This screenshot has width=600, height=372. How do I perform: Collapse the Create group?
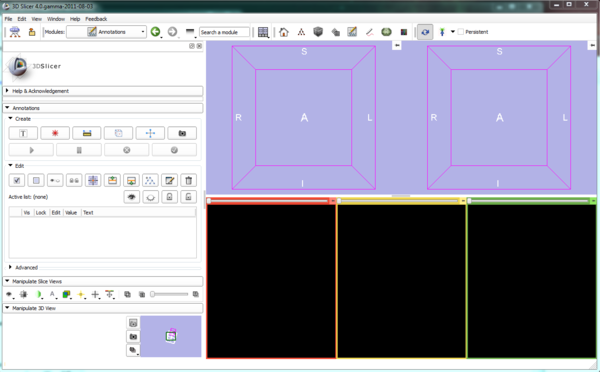pyautogui.click(x=10, y=119)
